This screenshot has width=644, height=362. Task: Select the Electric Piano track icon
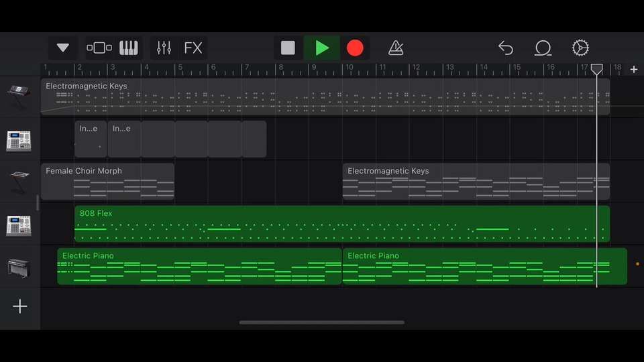19,268
